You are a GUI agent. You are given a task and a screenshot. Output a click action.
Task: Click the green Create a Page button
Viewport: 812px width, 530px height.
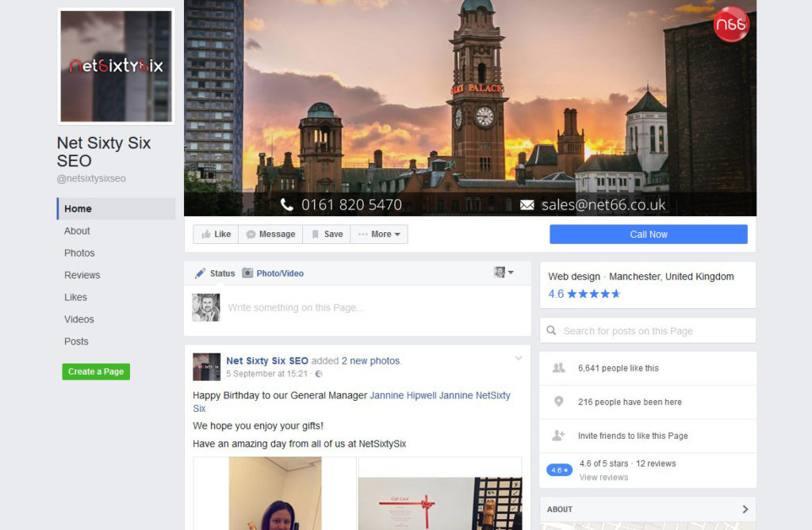[x=96, y=372]
